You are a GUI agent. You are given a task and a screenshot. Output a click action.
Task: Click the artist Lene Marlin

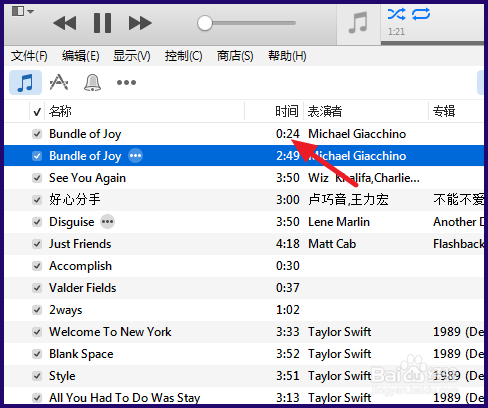pos(339,222)
